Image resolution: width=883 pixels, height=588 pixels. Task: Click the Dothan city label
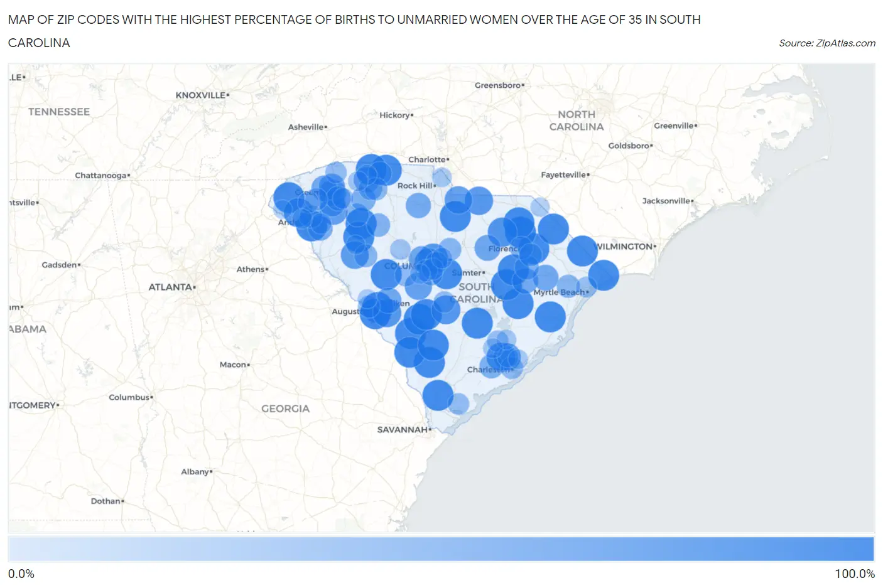pos(105,501)
